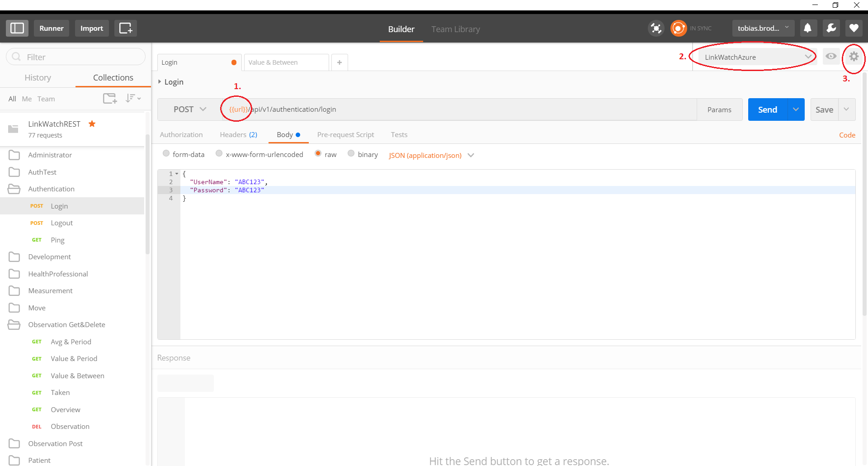This screenshot has width=868, height=466.
Task: Click the blue Send button
Action: (x=768, y=109)
